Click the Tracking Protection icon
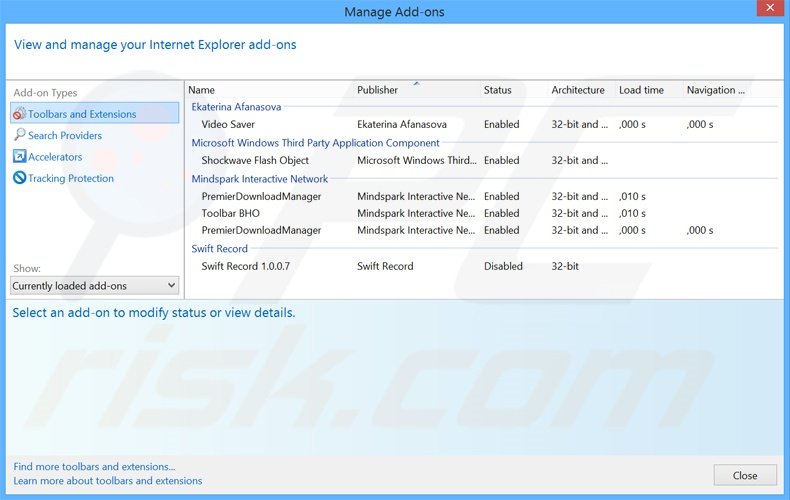790x500 pixels. point(19,178)
